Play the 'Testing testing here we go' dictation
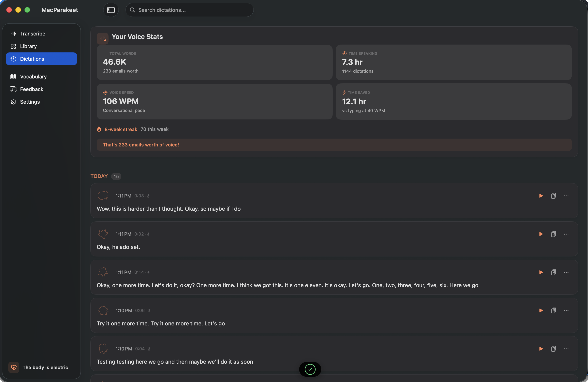588x382 pixels. tap(541, 349)
